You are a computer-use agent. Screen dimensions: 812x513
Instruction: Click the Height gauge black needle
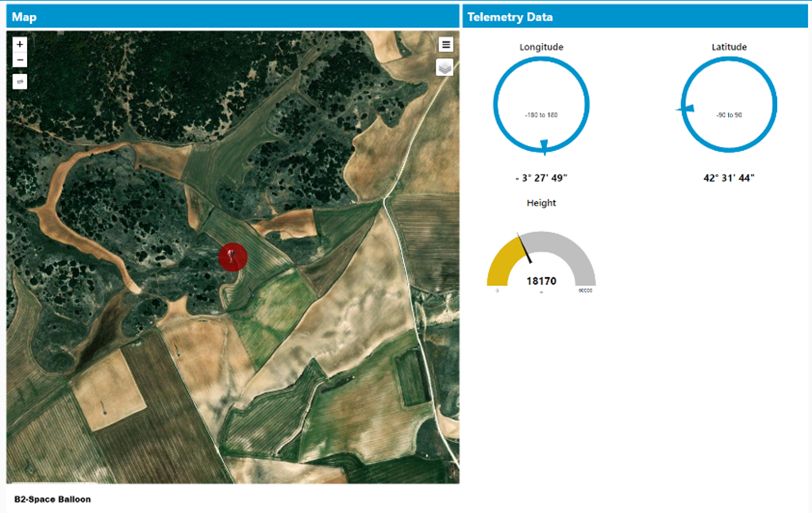[525, 249]
